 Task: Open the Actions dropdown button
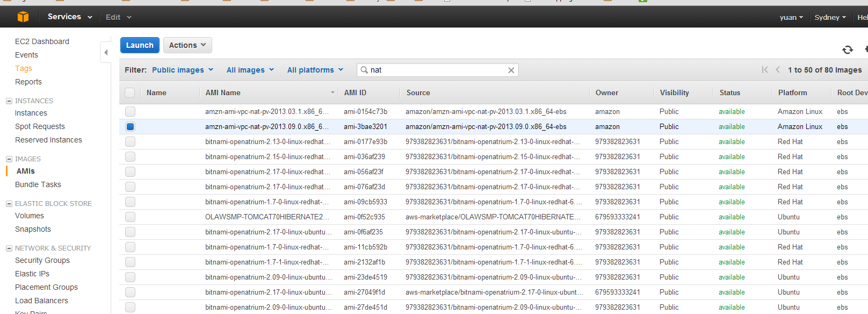(x=187, y=45)
